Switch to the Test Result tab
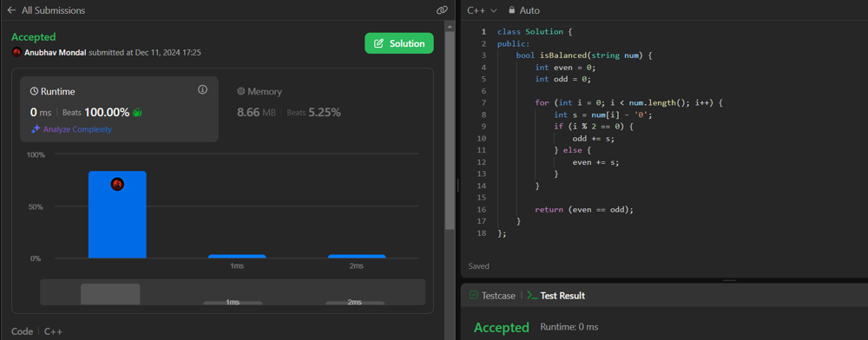The image size is (868, 340). tap(556, 296)
